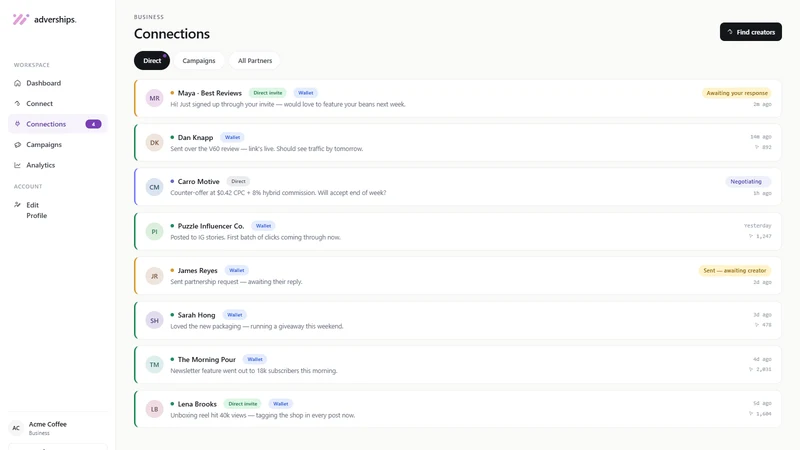Switch to the Direct tab

(152, 61)
